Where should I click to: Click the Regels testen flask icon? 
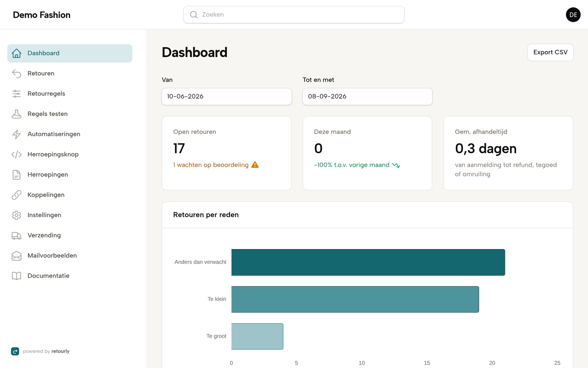[17, 114]
